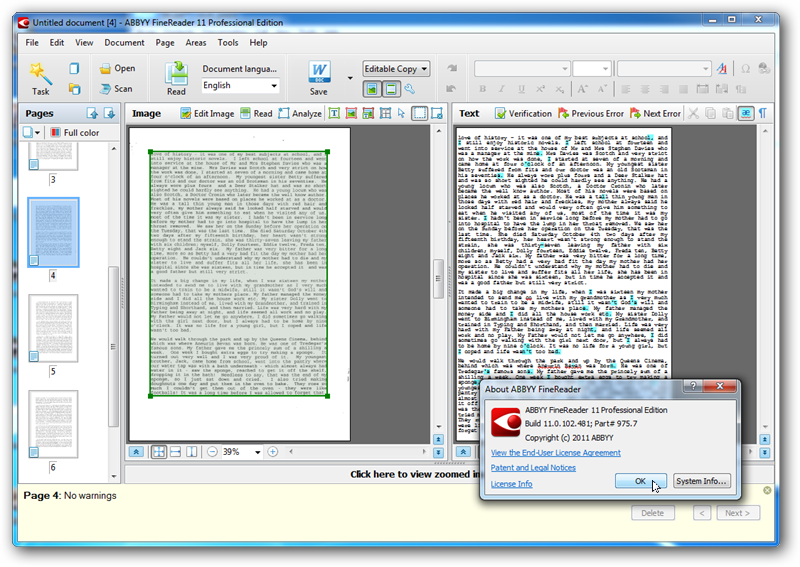Viewport: 800px width, 567px height.
Task: Click the Analyze page layout button
Action: tap(300, 113)
